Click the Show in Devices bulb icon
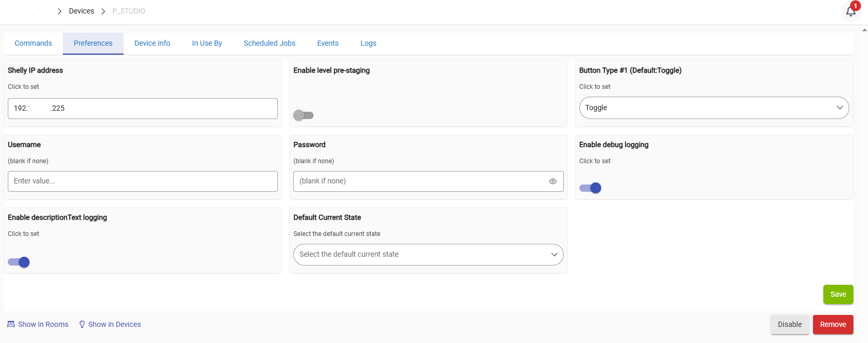The height and width of the screenshot is (343, 868). 82,324
